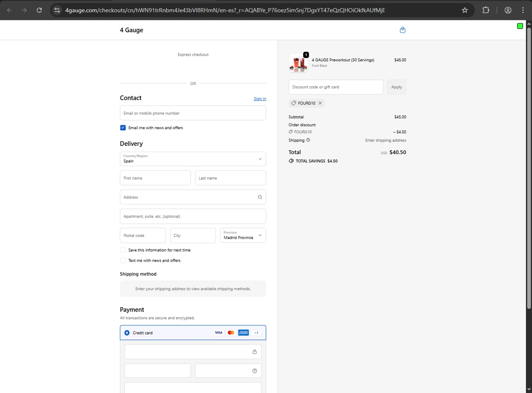Click the TOTAL SAVINGS $4.50 text
Viewport: 532px width, 393px height.
(317, 161)
